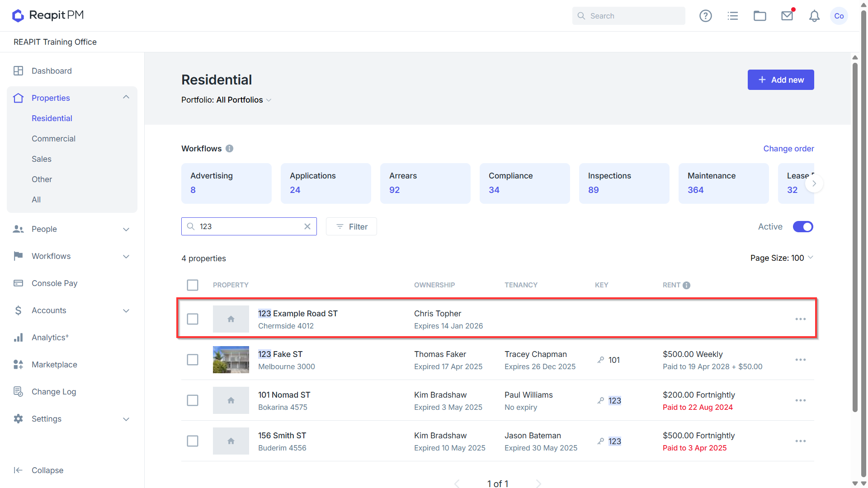
Task: Open the 123 Example Road ST property
Action: [297, 314]
